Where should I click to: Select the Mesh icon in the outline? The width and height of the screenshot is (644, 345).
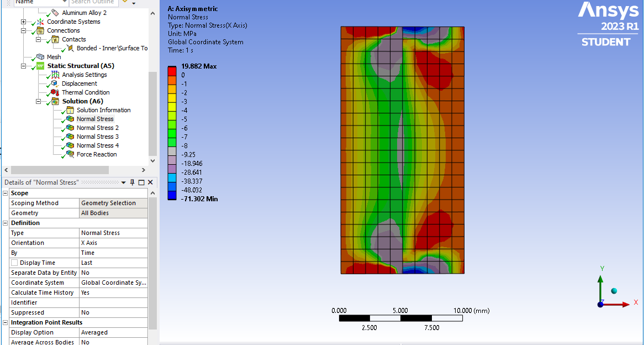click(x=40, y=57)
